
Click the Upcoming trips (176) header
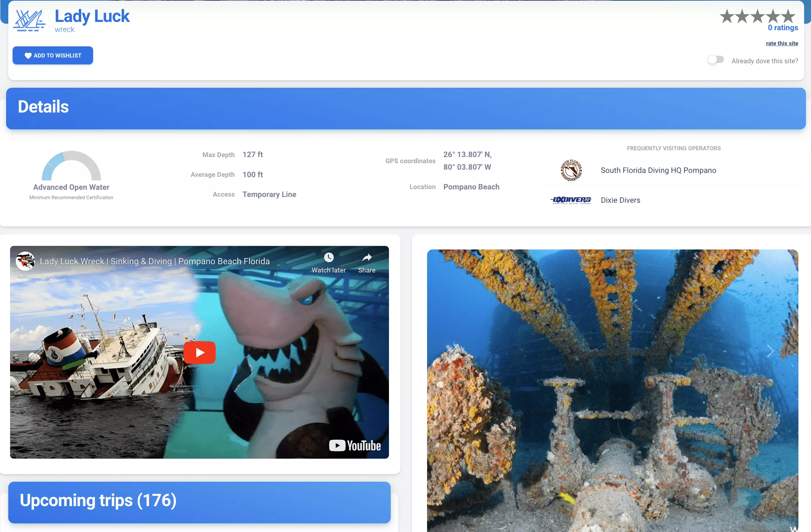[200, 502]
